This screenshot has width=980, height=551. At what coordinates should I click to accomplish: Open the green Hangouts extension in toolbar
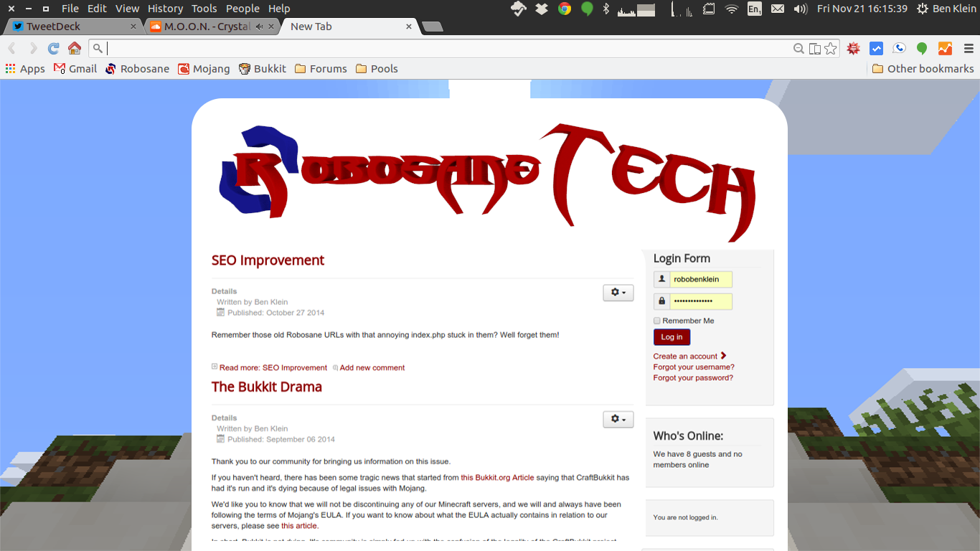tap(922, 49)
